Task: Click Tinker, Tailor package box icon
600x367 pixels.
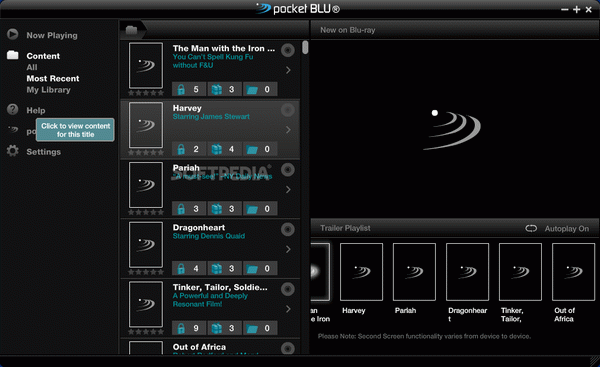Action: [x=217, y=328]
